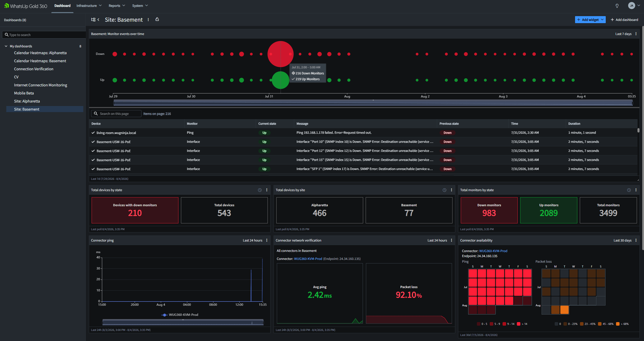Click the dashboard lock icon
Viewport: 644px width, 341px height.
pos(157,19)
